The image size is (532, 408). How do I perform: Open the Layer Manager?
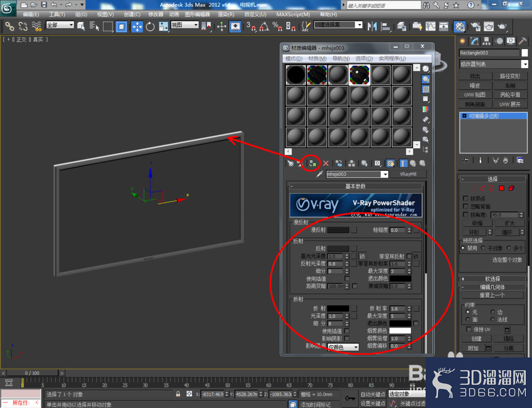coord(402,27)
